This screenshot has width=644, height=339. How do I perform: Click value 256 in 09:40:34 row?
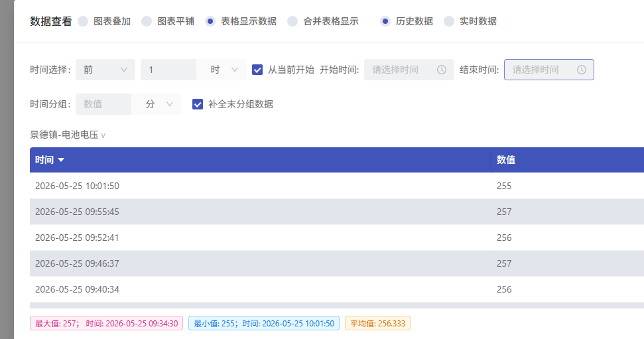click(x=504, y=290)
